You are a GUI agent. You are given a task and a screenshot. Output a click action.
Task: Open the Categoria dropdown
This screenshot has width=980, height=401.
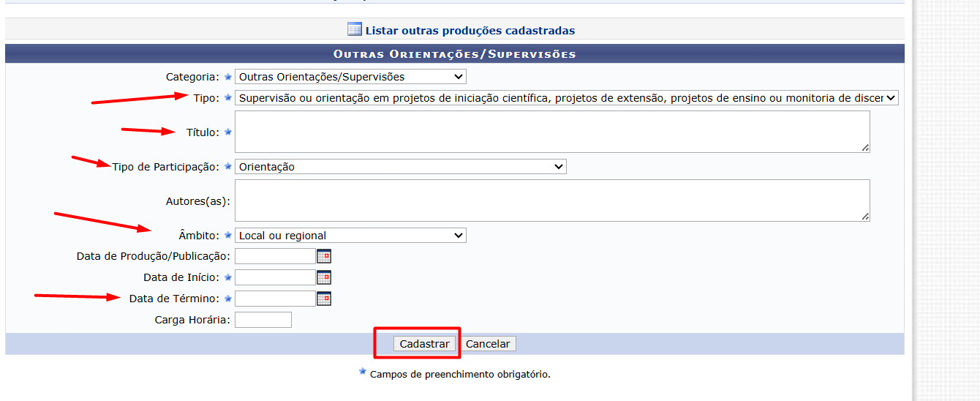[350, 76]
